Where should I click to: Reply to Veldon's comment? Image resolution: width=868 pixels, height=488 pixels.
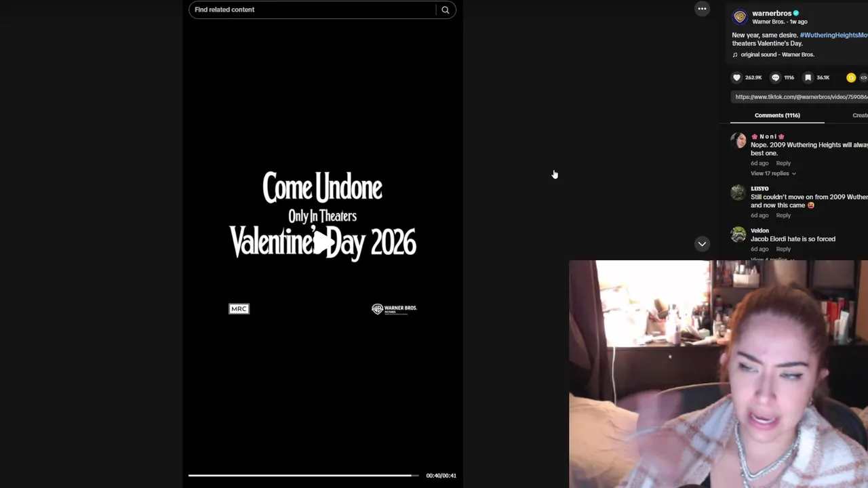[x=783, y=249]
